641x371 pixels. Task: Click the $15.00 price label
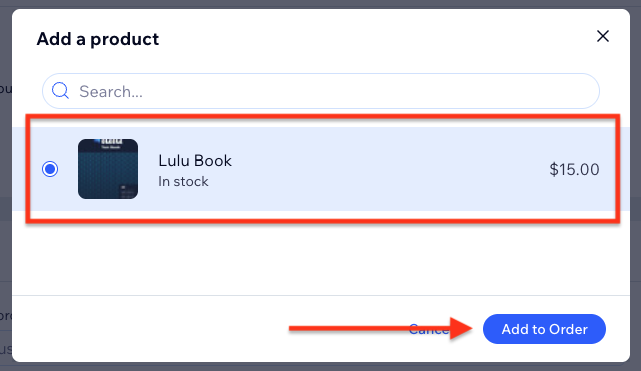(x=574, y=169)
